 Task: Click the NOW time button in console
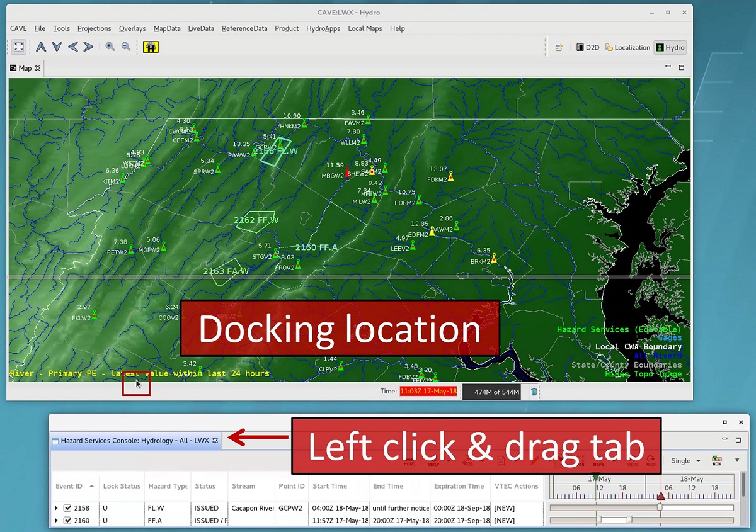(717, 461)
